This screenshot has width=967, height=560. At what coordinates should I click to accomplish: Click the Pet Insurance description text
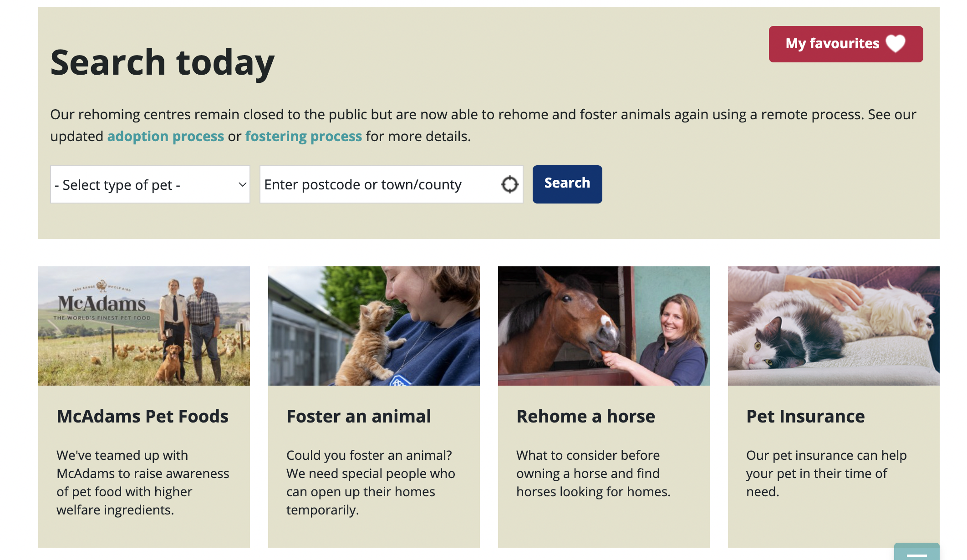(826, 473)
